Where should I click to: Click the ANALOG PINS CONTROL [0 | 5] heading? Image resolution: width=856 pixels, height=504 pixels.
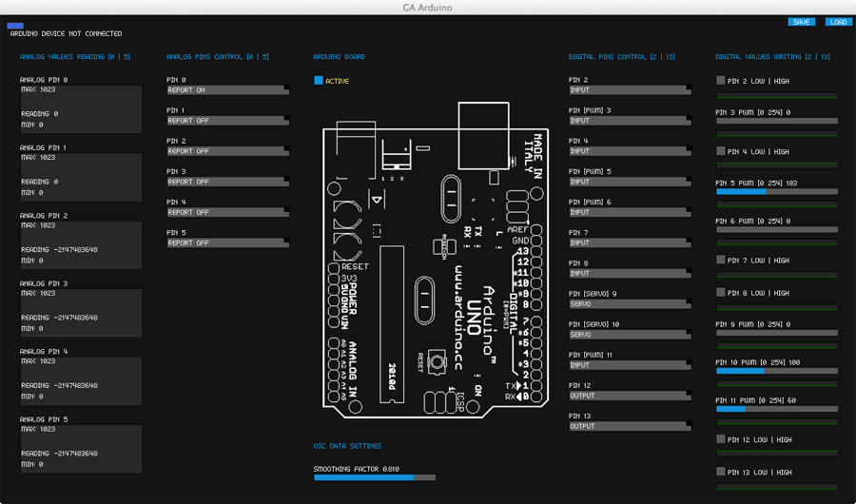218,57
